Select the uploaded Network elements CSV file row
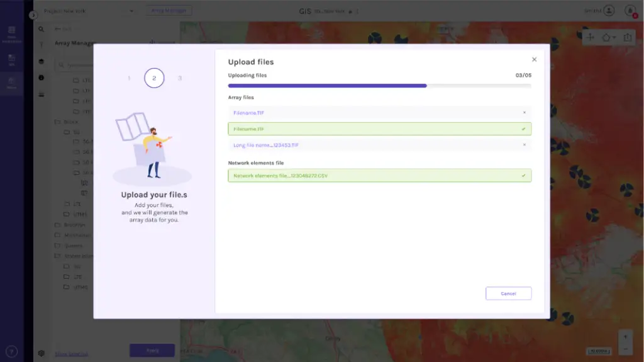 [x=379, y=176]
